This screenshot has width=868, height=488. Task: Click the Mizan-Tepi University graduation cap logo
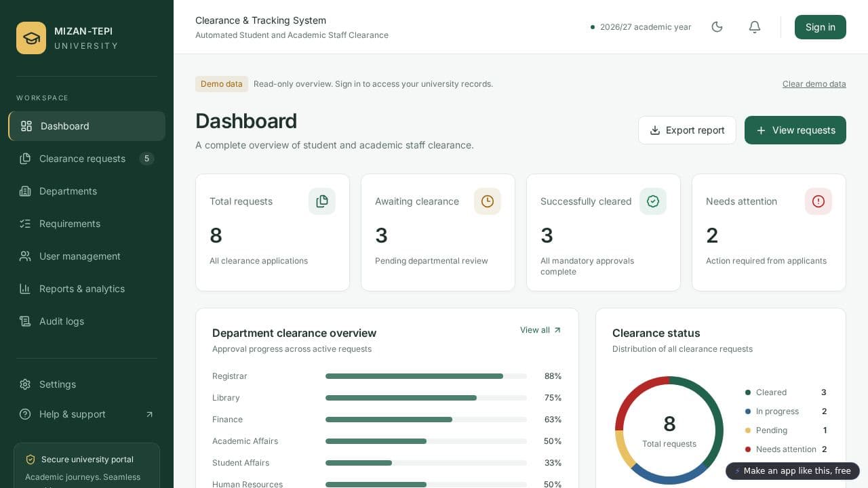[x=31, y=38]
